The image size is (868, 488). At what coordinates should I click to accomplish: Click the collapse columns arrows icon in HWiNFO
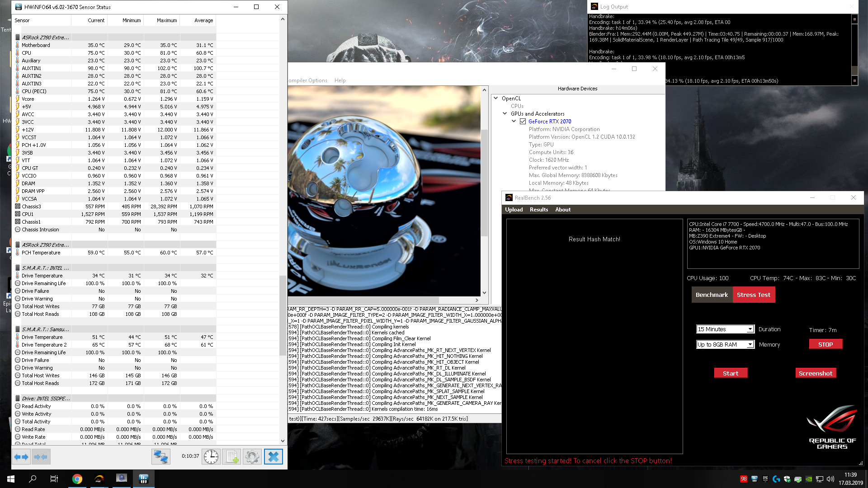click(41, 457)
